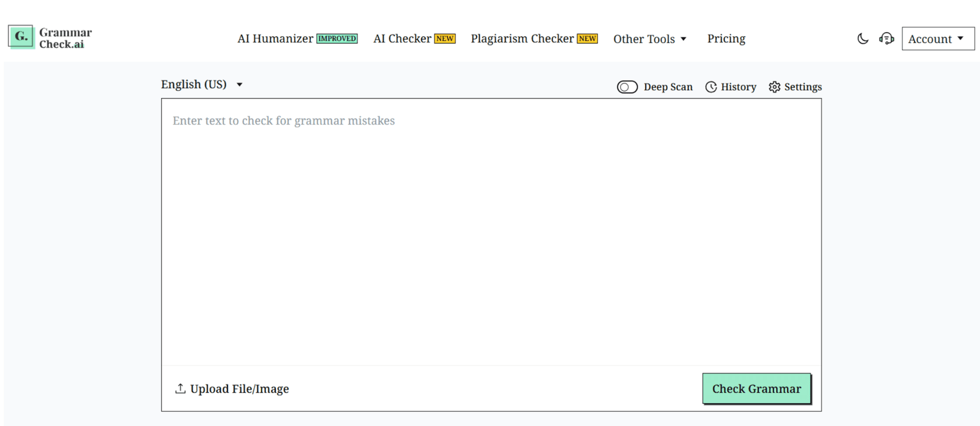
Task: Open the AI Checker page
Action: pyautogui.click(x=402, y=38)
